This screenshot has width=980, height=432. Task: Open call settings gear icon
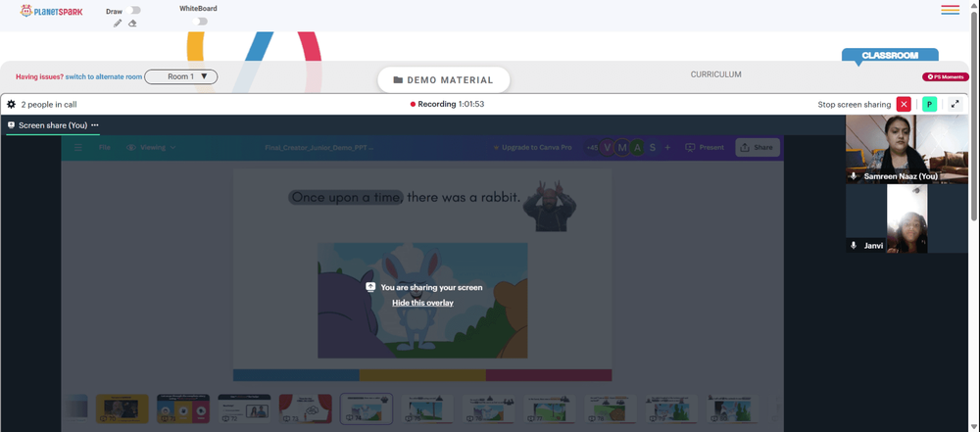coord(11,105)
